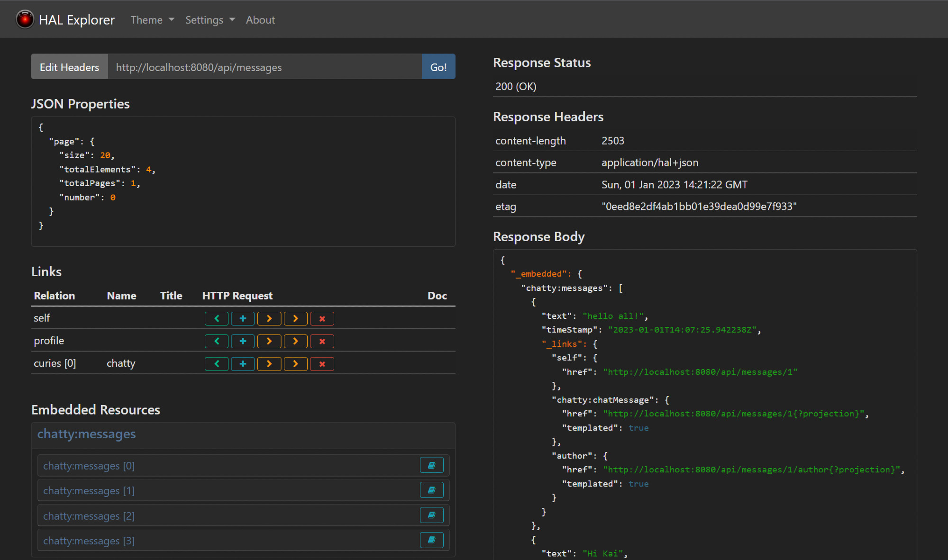Open doc book icon for chatty:messages [3]
948x560 pixels.
[x=431, y=540]
